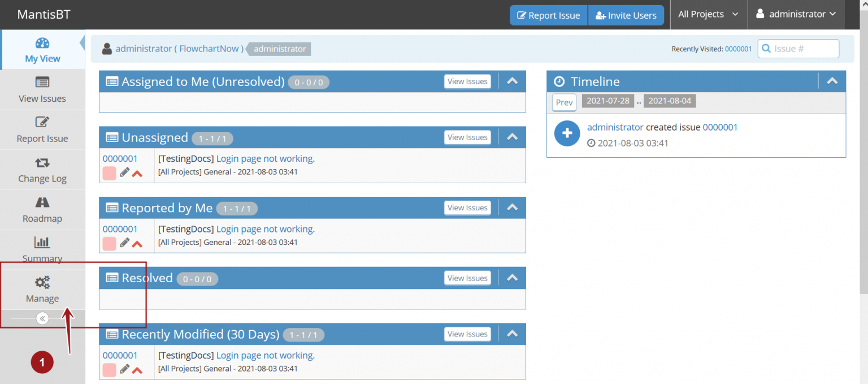868x384 pixels.
Task: Click the Report Issue pencil icon in sidebar
Action: (42, 130)
